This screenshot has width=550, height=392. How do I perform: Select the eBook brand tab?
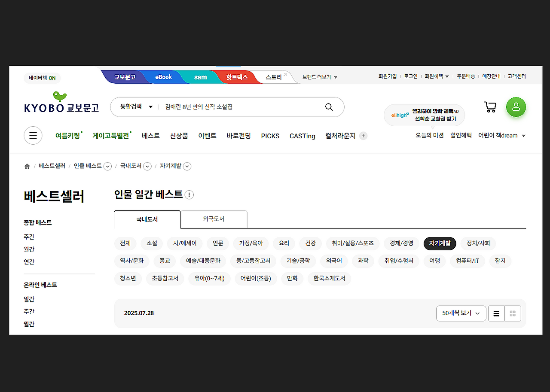point(163,77)
